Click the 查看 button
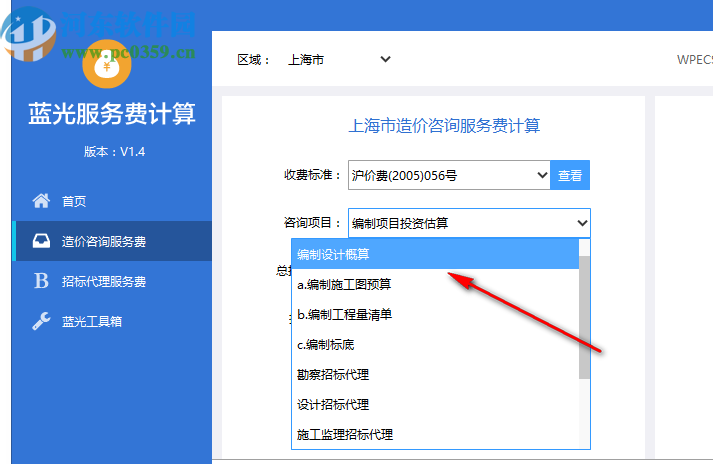 (570, 175)
